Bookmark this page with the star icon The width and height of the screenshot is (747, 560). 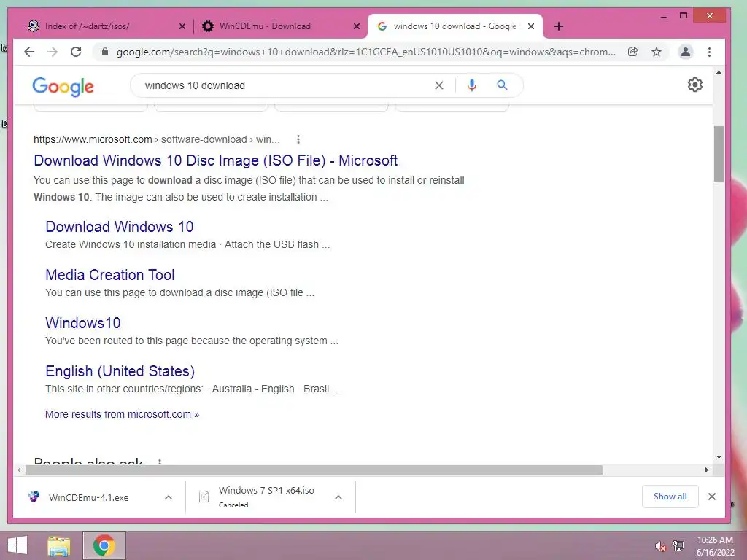point(657,52)
